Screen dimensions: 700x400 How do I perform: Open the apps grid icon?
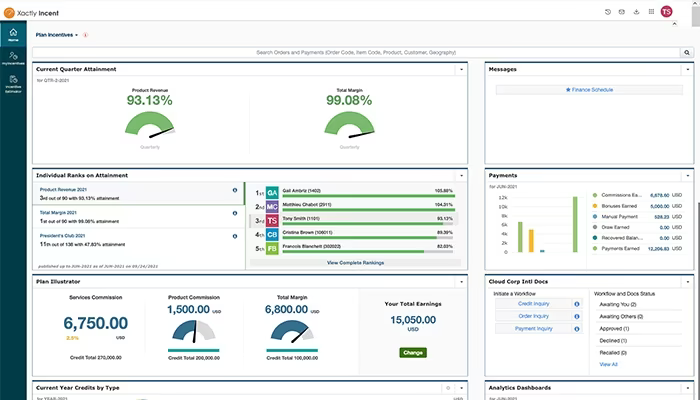651,12
